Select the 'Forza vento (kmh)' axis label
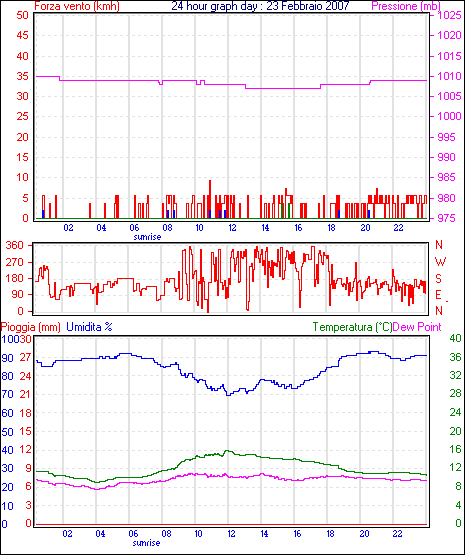 point(77,6)
